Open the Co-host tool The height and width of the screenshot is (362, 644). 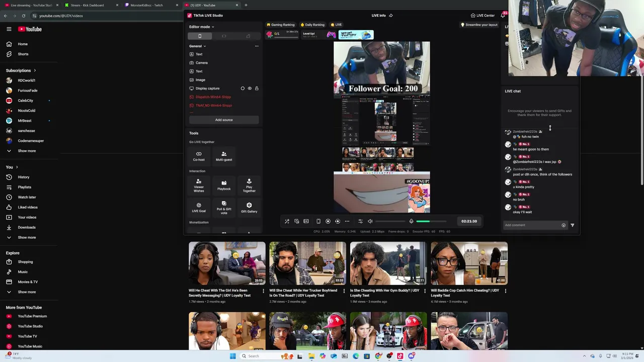click(x=199, y=156)
